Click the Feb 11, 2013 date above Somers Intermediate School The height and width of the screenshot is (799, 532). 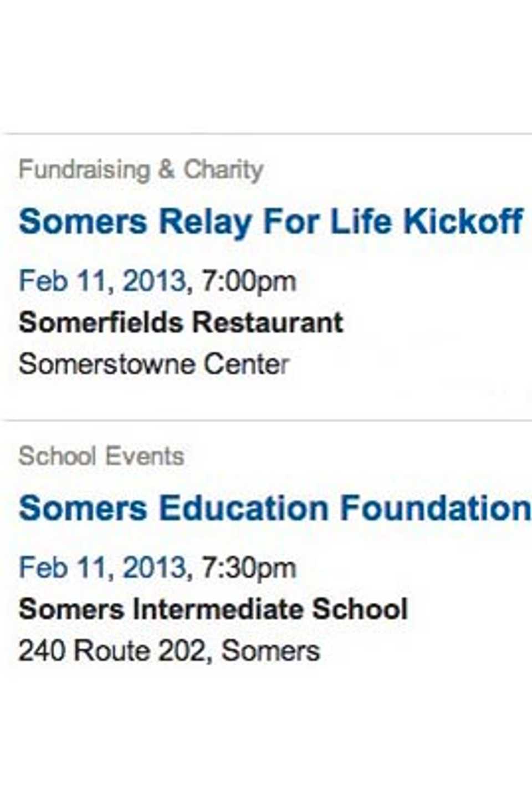103,568
